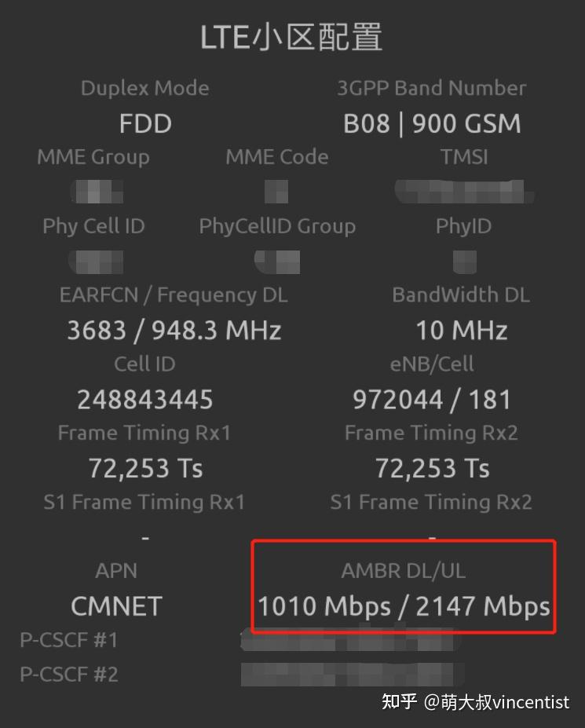The width and height of the screenshot is (585, 728).
Task: Click the S1 Frame Timing Rx2 dash
Action: click(431, 536)
